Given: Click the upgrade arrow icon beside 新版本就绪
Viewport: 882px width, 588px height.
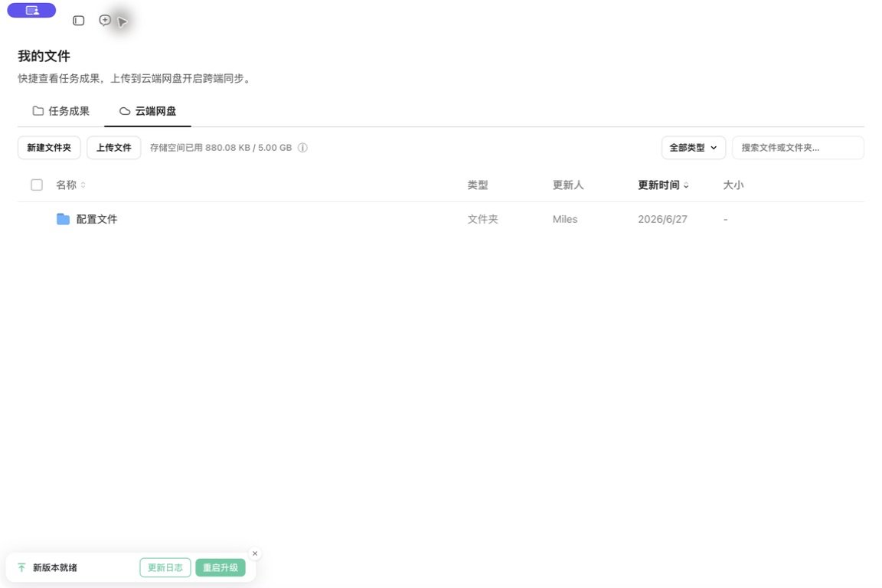Looking at the screenshot, I should click(21, 568).
